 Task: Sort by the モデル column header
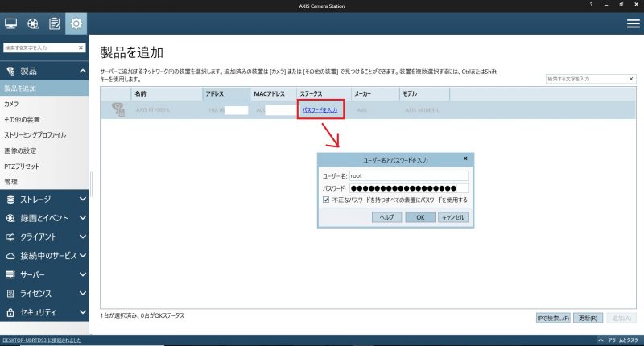(424, 93)
